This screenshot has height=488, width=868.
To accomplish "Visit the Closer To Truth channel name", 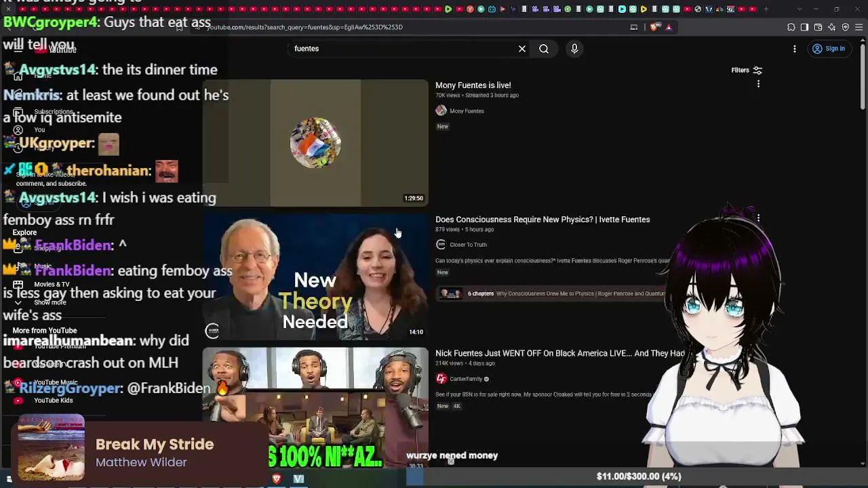I will click(468, 245).
